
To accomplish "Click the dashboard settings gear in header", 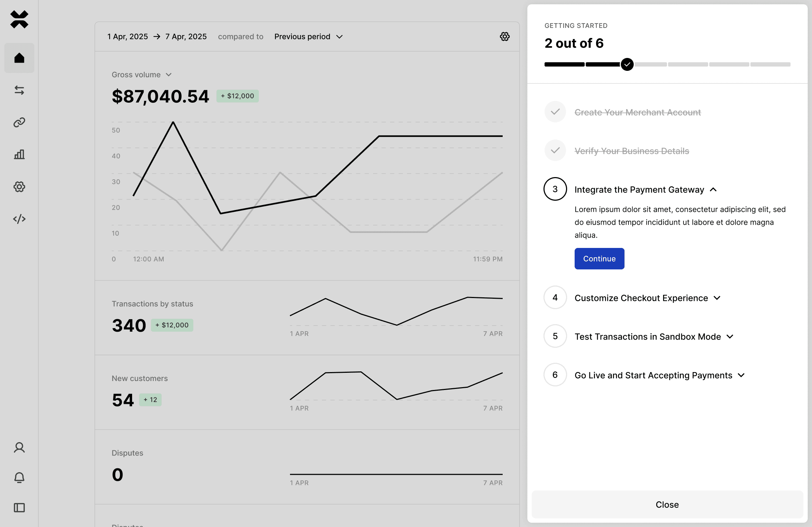I will [x=505, y=36].
